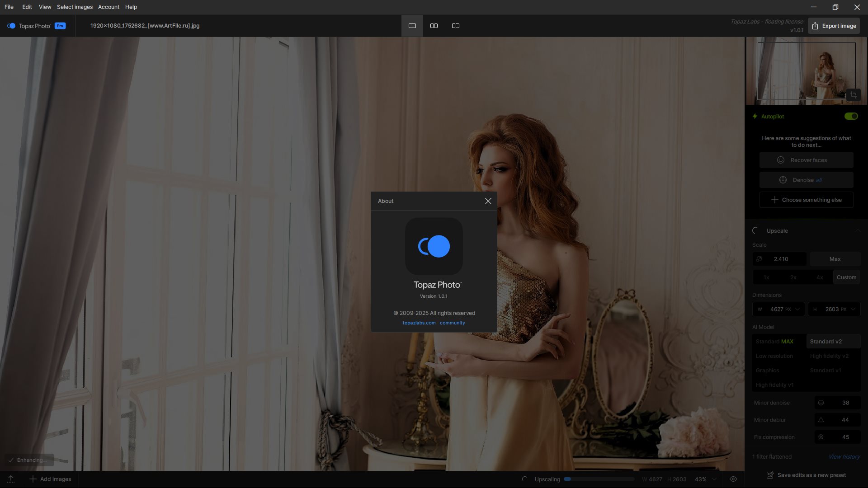The height and width of the screenshot is (488, 868).
Task: Select split slider view icon
Action: pyautogui.click(x=455, y=26)
